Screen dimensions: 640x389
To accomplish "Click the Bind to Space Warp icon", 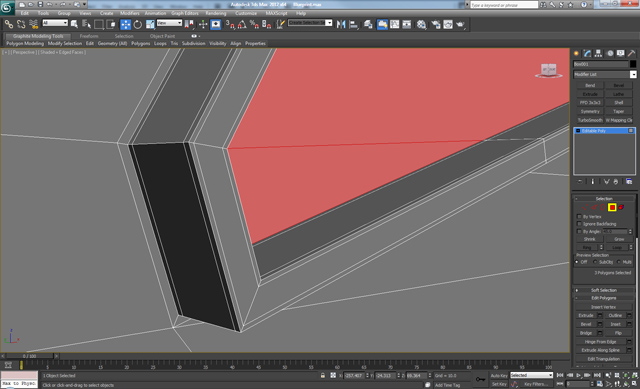I will [x=33, y=24].
